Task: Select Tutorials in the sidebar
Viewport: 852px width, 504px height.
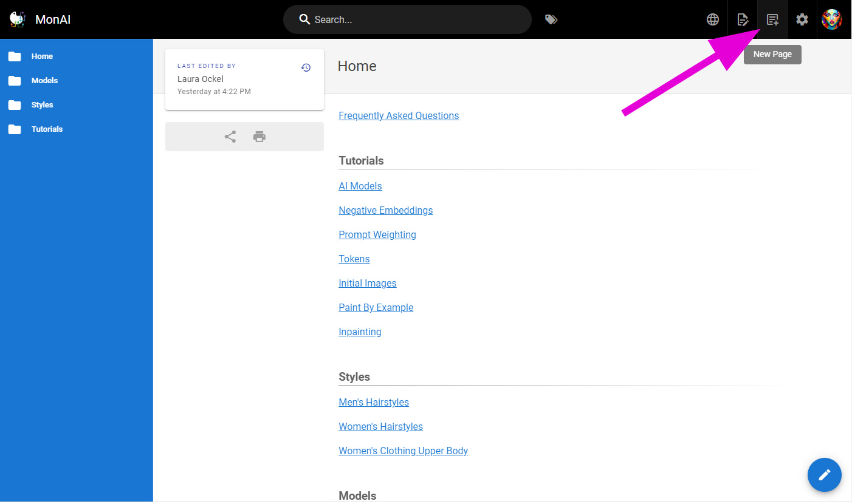Action: click(47, 129)
